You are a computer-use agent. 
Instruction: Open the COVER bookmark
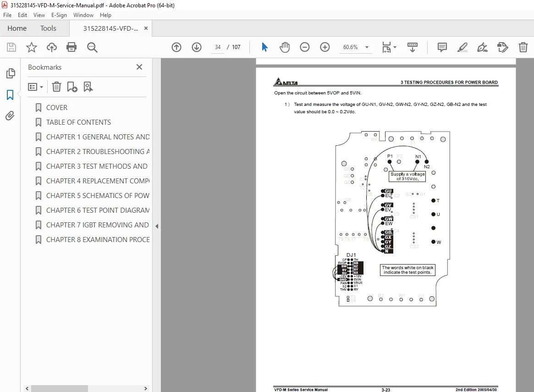[57, 108]
